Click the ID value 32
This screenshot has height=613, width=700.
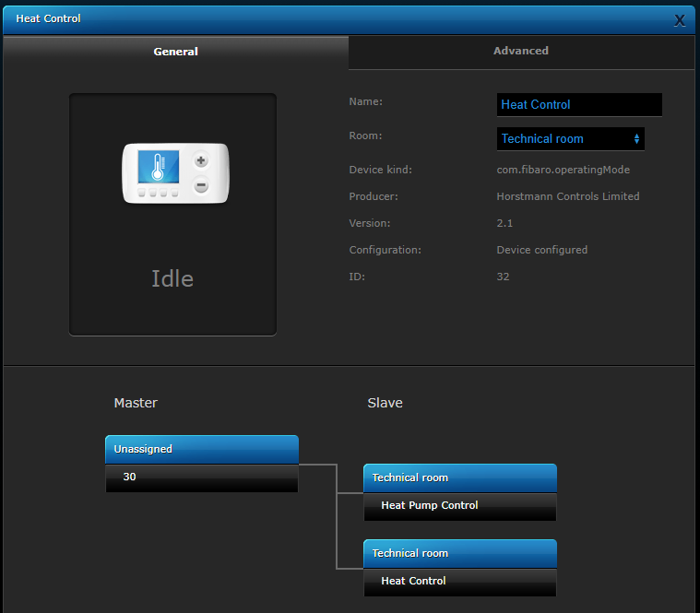point(503,277)
